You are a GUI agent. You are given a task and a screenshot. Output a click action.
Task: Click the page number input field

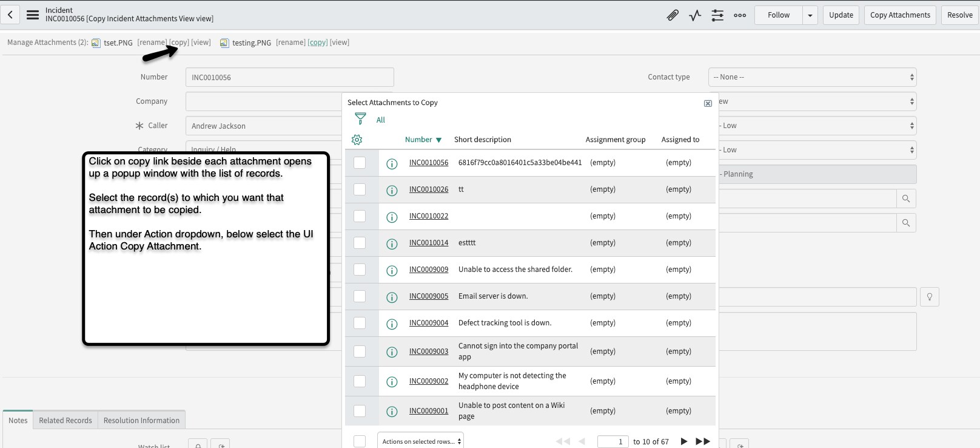click(612, 441)
